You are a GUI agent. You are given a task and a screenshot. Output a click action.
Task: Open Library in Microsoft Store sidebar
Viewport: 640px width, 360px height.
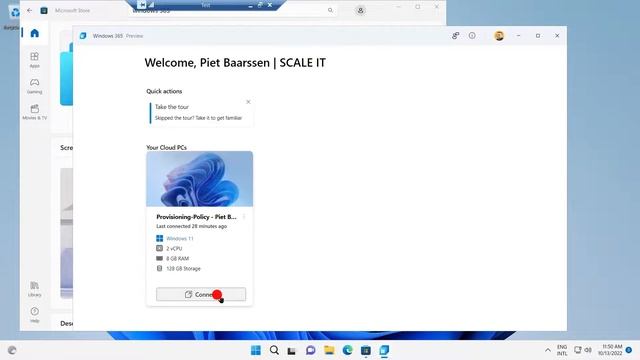35,289
